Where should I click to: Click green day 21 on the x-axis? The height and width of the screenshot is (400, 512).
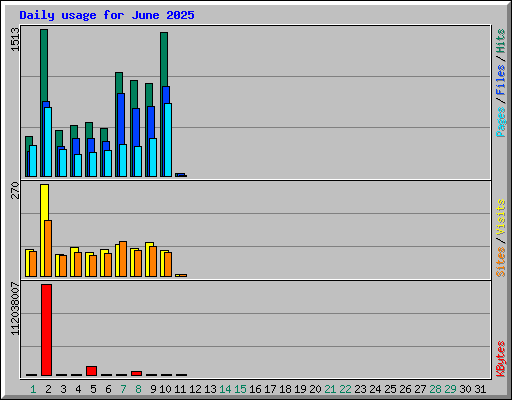pos(330,389)
